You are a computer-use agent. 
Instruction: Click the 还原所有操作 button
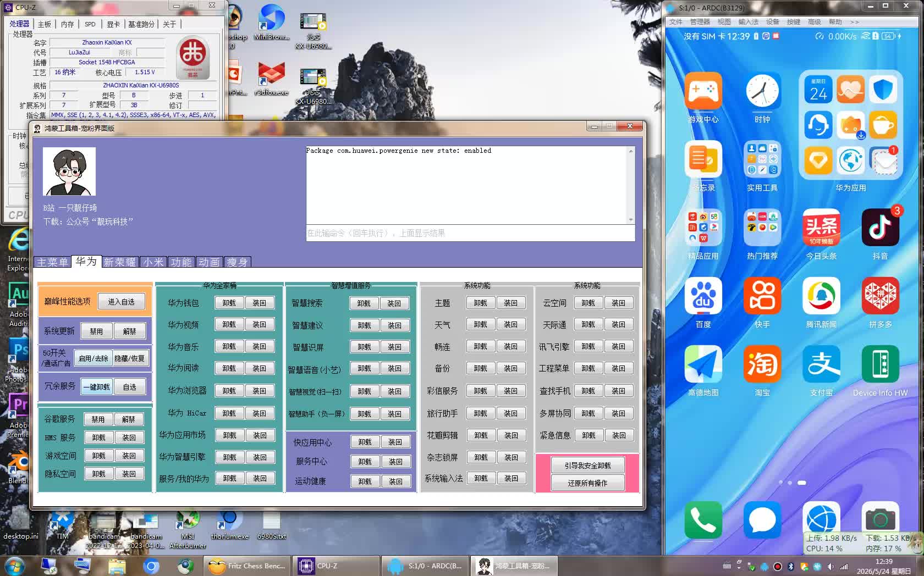tap(587, 483)
